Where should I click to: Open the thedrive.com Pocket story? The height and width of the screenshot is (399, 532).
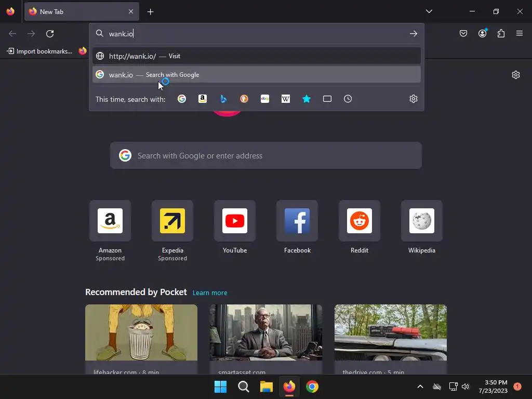(391, 339)
